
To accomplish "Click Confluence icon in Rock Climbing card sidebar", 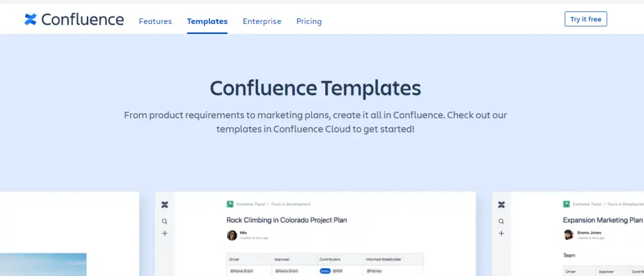I will click(x=165, y=204).
